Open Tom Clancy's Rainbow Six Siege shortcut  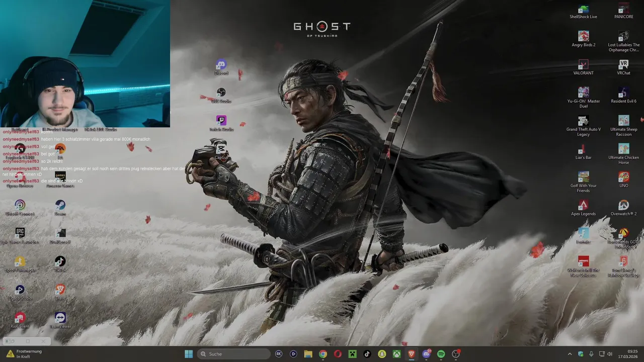(623, 267)
